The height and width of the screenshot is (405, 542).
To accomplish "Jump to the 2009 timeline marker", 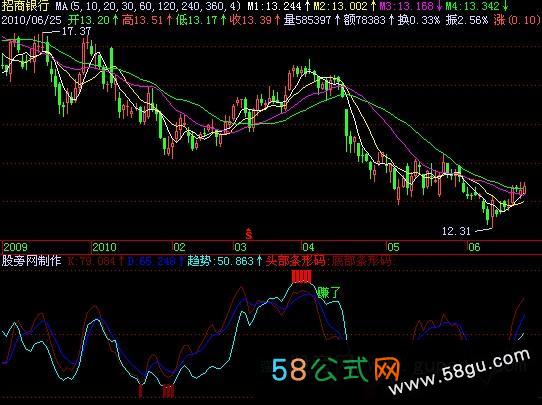I will pyautogui.click(x=16, y=247).
